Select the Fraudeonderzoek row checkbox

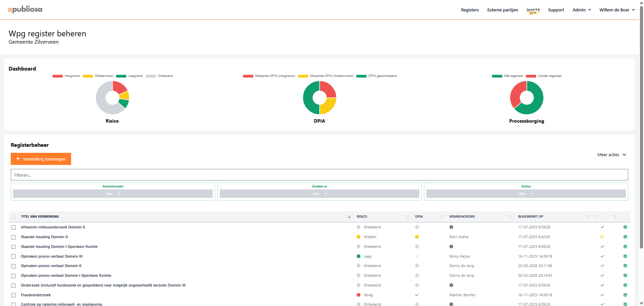[13, 295]
